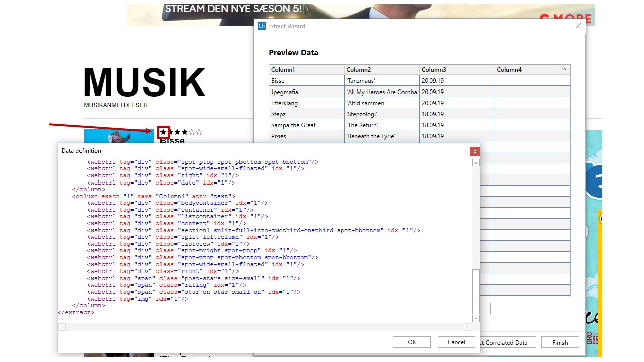Close the Data definition dialog
Viewport: 644px width, 362px height.
pos(475,151)
